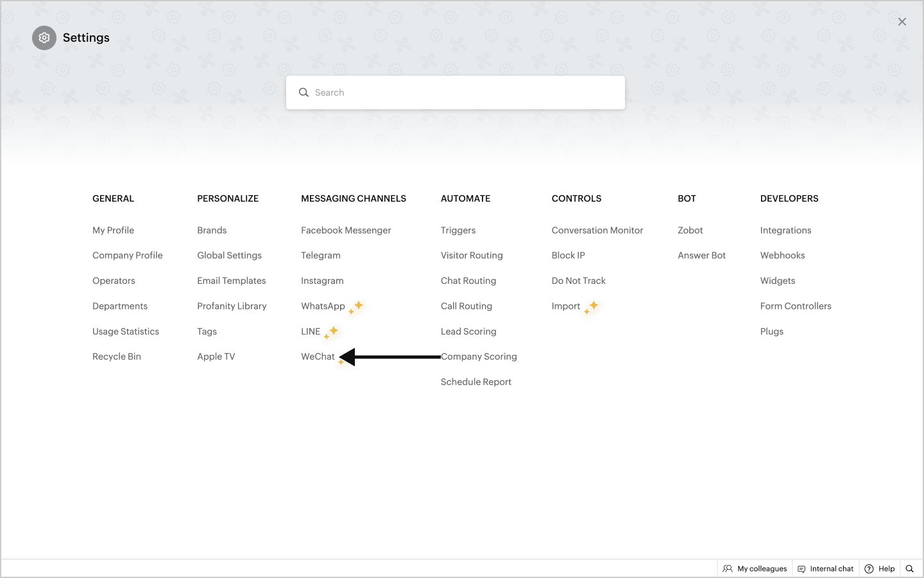Open Block IP settings
Viewport: 924px width, 578px height.
pos(569,256)
